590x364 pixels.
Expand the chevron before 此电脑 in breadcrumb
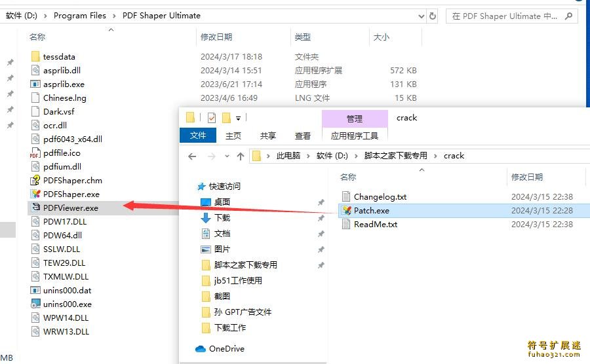coord(268,156)
